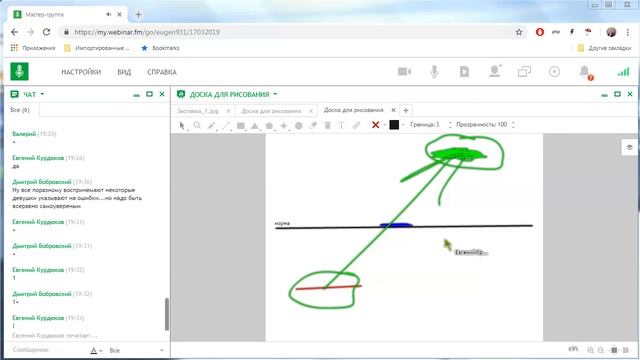This screenshot has width=640, height=360.
Task: Select the star shape tool
Action: click(x=284, y=125)
